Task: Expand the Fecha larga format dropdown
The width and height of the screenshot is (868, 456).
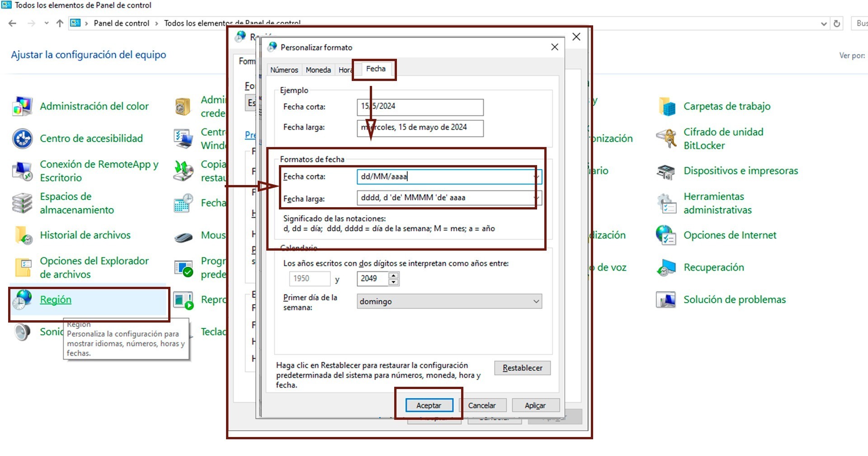Action: (537, 198)
